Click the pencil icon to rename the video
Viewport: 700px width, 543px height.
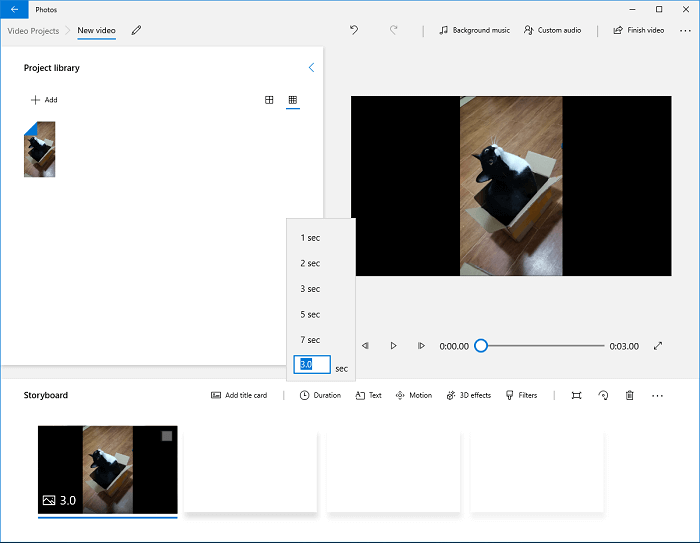click(x=136, y=30)
